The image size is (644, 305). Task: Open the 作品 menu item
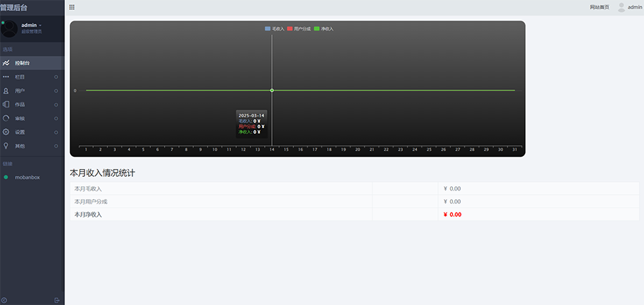click(20, 105)
